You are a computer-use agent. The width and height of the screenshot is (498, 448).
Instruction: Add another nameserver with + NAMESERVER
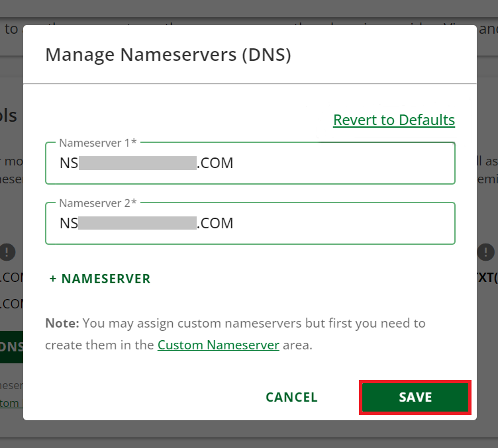tap(100, 279)
